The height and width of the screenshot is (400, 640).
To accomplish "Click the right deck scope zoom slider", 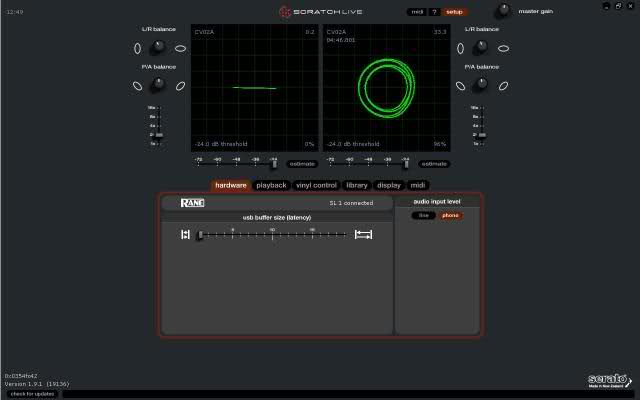I will tap(482, 135).
